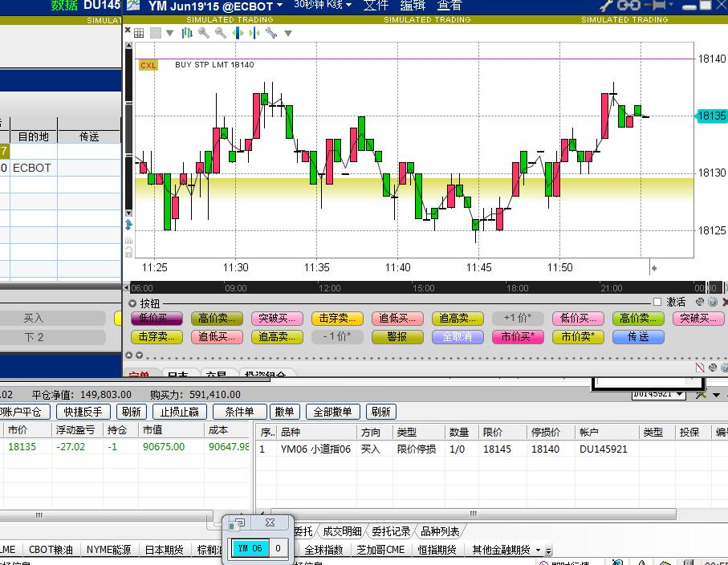Click the second magnifier zoom icon
728x565 pixels.
tap(221, 33)
